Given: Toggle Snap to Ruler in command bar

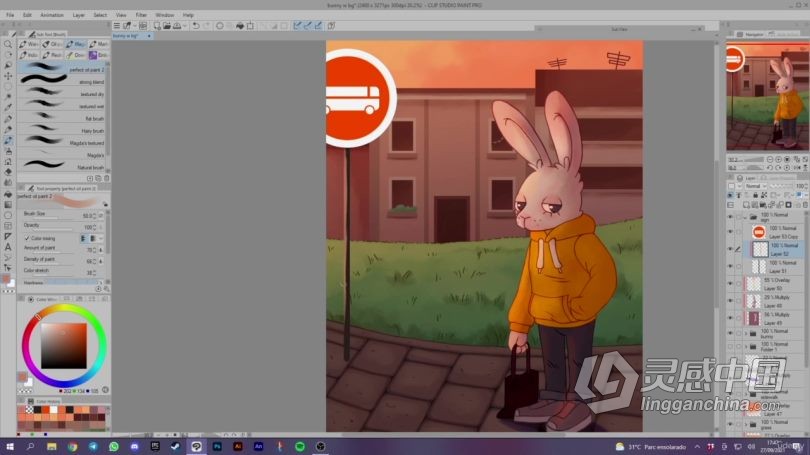Looking at the screenshot, I should [x=297, y=25].
